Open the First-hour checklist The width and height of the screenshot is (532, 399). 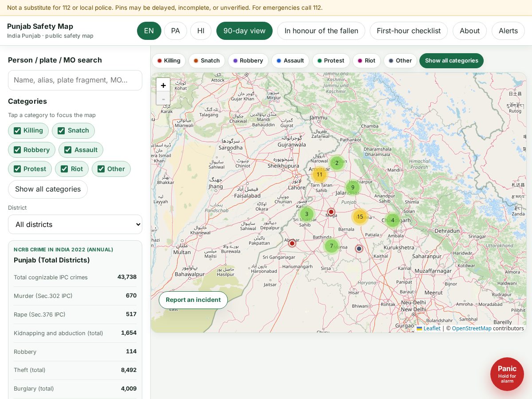409,31
